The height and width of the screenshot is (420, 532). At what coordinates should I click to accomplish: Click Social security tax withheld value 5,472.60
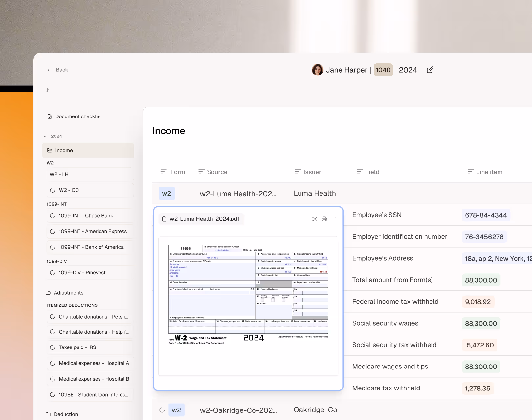(x=480, y=345)
